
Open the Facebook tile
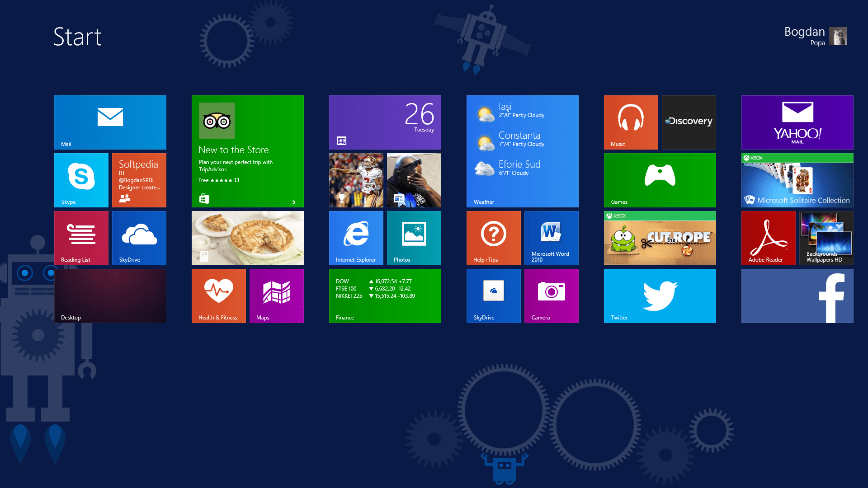click(797, 296)
